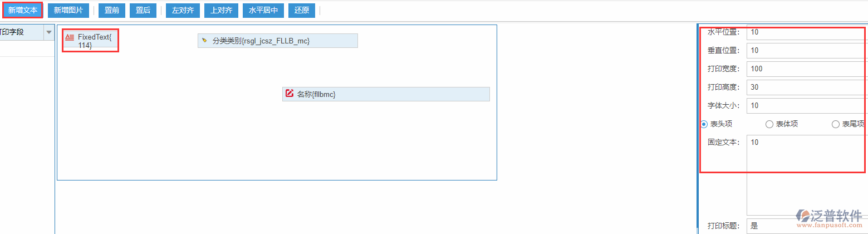Click the 打印宽度 input field
The image size is (868, 234).
point(806,69)
